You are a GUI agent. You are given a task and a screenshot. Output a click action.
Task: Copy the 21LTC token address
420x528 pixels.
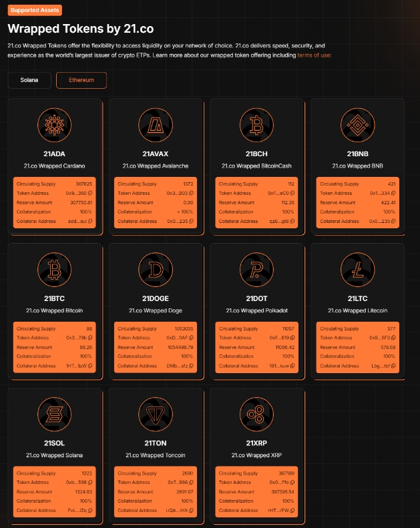pos(393,338)
